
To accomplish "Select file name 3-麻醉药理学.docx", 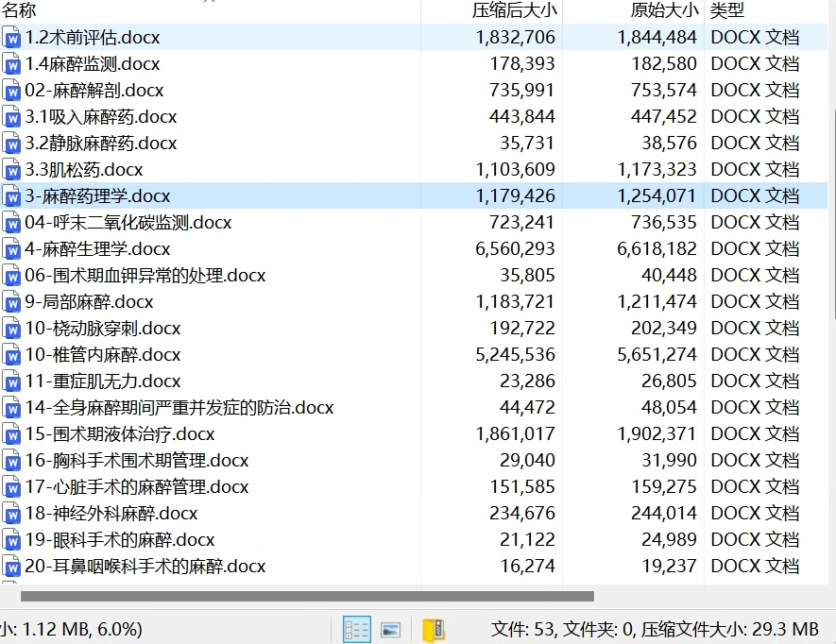I will click(x=97, y=196).
